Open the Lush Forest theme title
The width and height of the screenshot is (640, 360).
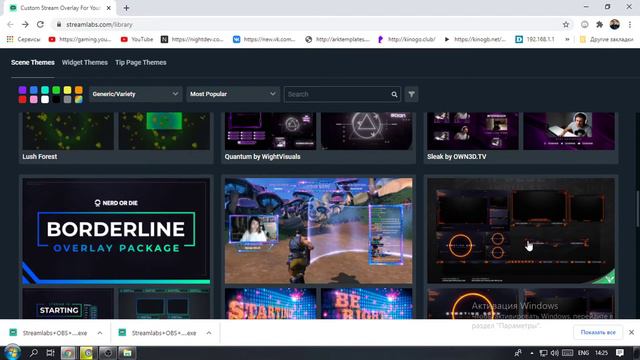[40, 157]
